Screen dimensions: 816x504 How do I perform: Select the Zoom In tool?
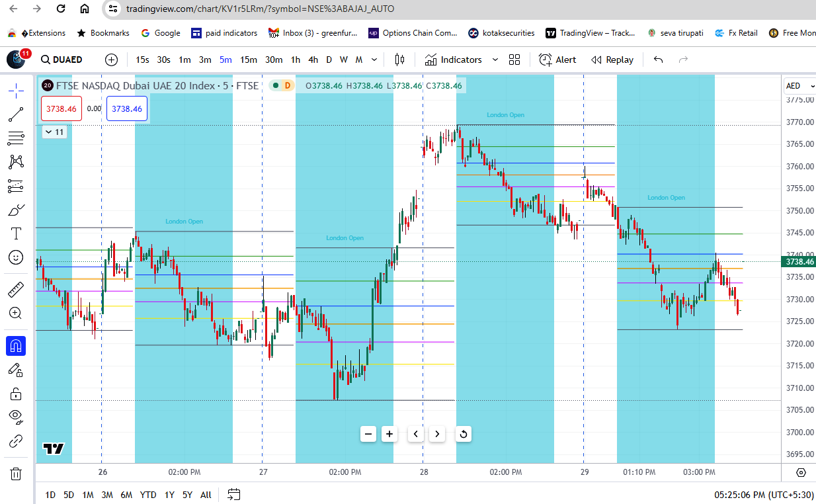pyautogui.click(x=16, y=313)
